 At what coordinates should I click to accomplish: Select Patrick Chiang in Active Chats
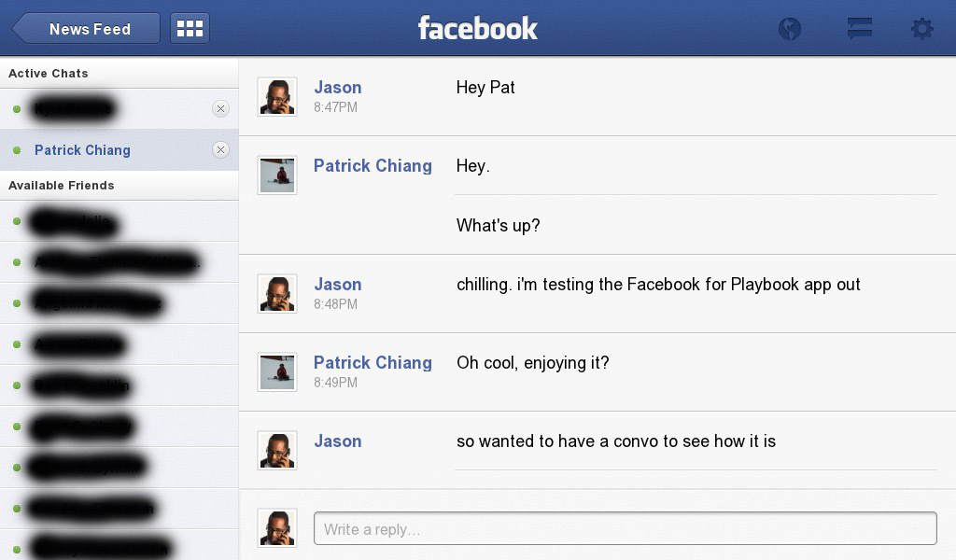pyautogui.click(x=82, y=150)
